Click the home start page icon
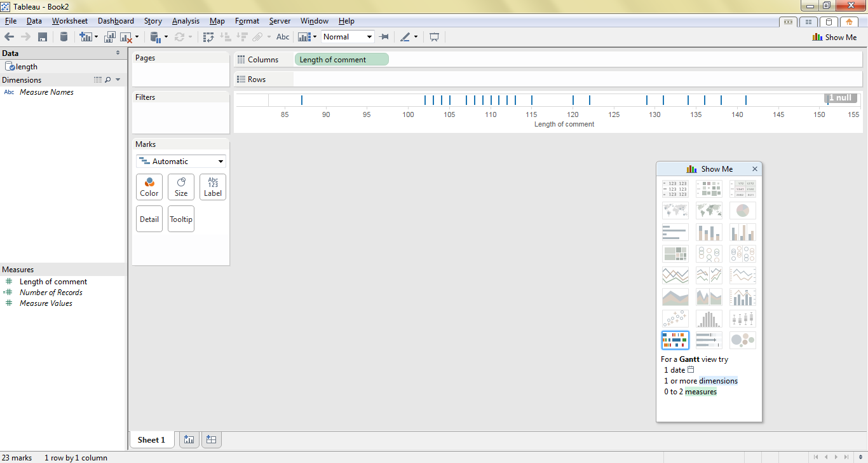Image resolution: width=868 pixels, height=463 pixels. coord(849,22)
